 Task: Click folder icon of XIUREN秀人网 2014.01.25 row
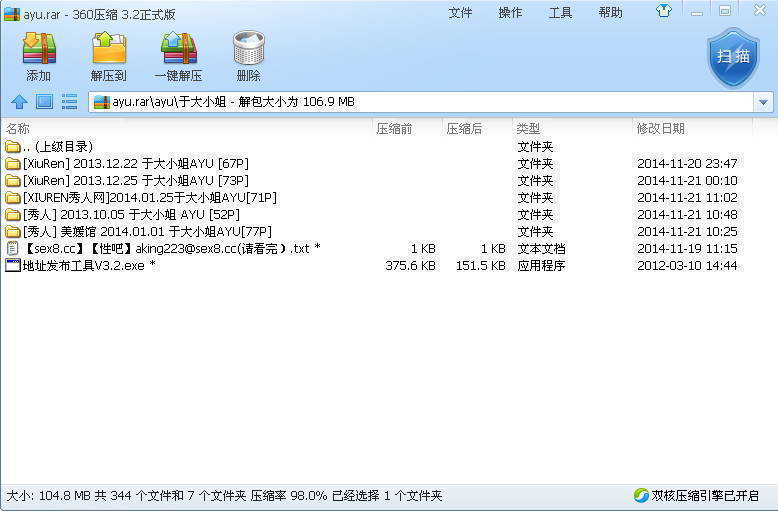tap(12, 197)
